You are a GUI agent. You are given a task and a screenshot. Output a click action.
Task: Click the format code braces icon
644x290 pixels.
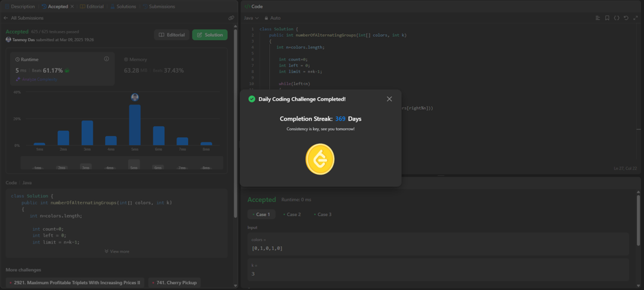[x=617, y=18]
